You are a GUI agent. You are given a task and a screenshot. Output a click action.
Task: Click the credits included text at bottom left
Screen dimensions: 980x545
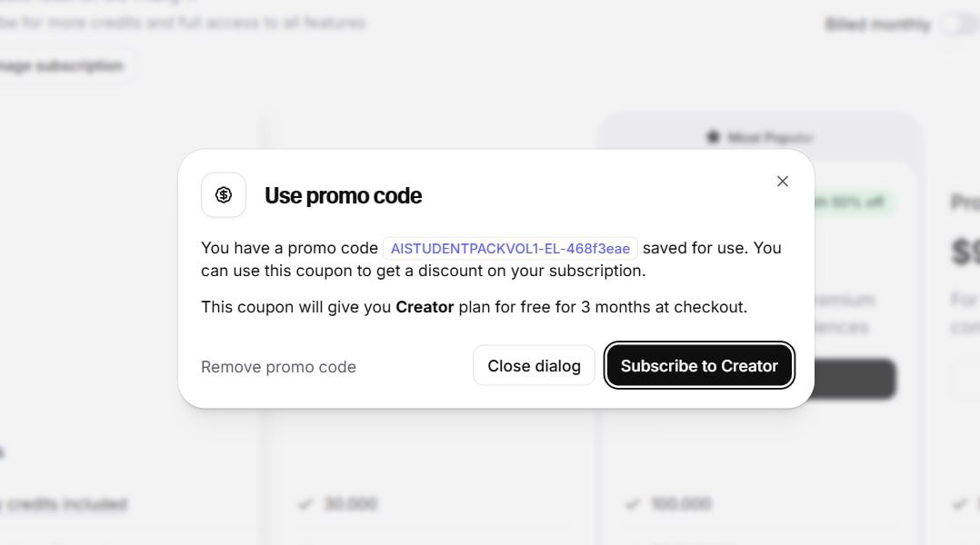click(68, 504)
